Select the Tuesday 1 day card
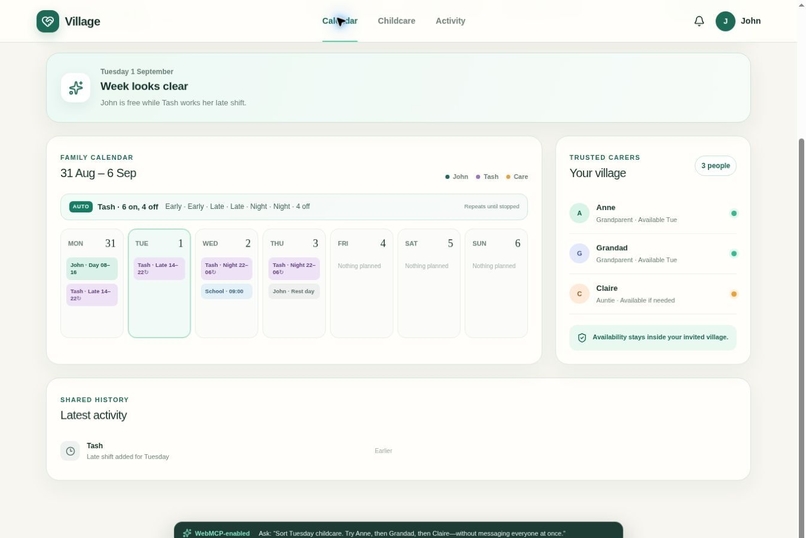The image size is (806, 538). coord(159,283)
